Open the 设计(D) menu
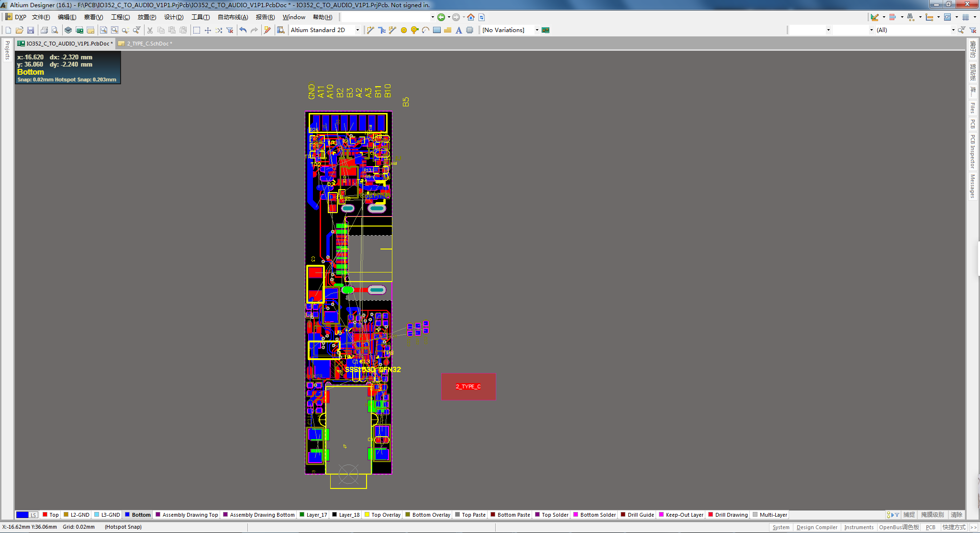 [x=173, y=17]
